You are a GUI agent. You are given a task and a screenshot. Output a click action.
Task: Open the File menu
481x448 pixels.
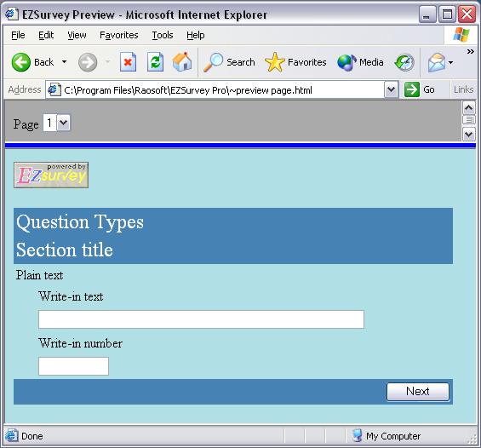18,35
